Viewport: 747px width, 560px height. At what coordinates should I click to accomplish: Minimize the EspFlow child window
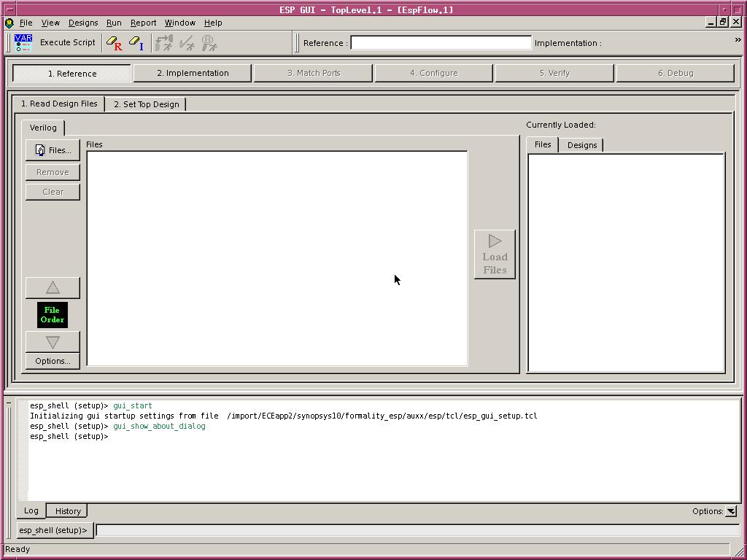click(711, 23)
